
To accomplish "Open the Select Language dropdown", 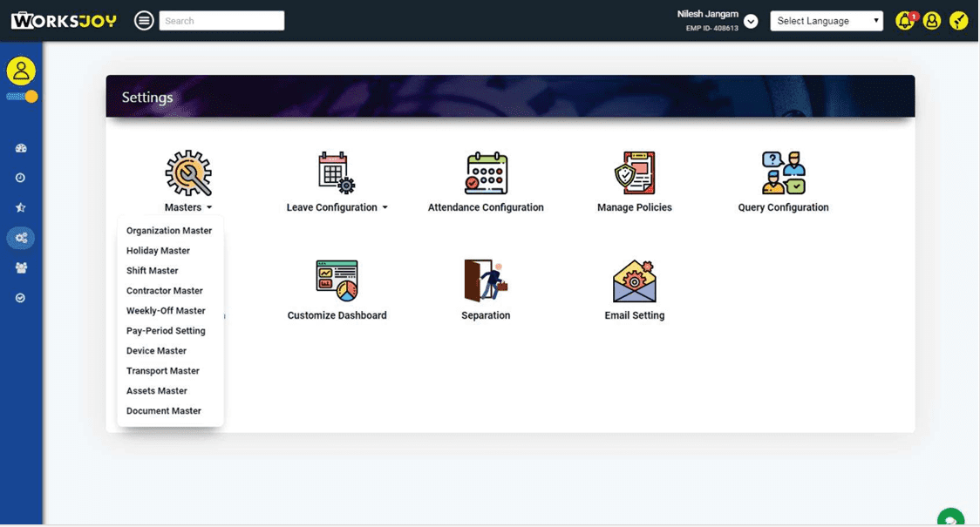I will click(826, 20).
